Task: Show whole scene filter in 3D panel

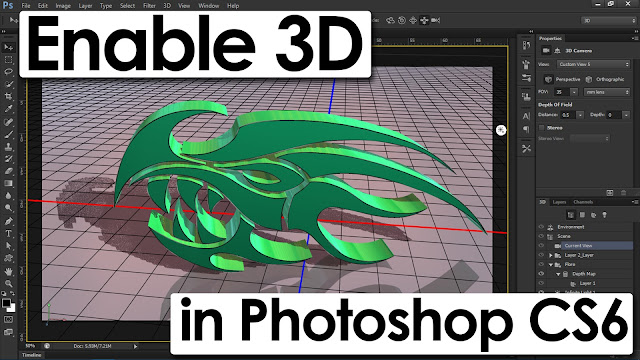Action: (x=571, y=215)
